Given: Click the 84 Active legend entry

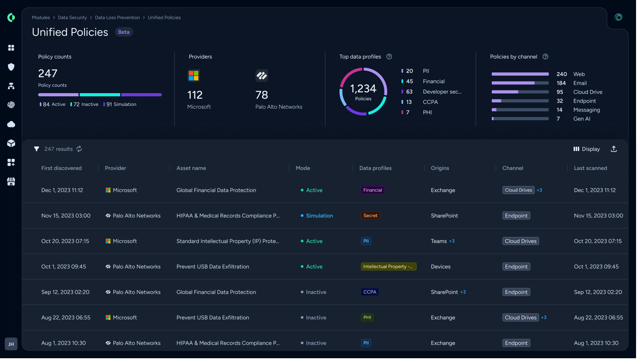Looking at the screenshot, I should coord(53,105).
